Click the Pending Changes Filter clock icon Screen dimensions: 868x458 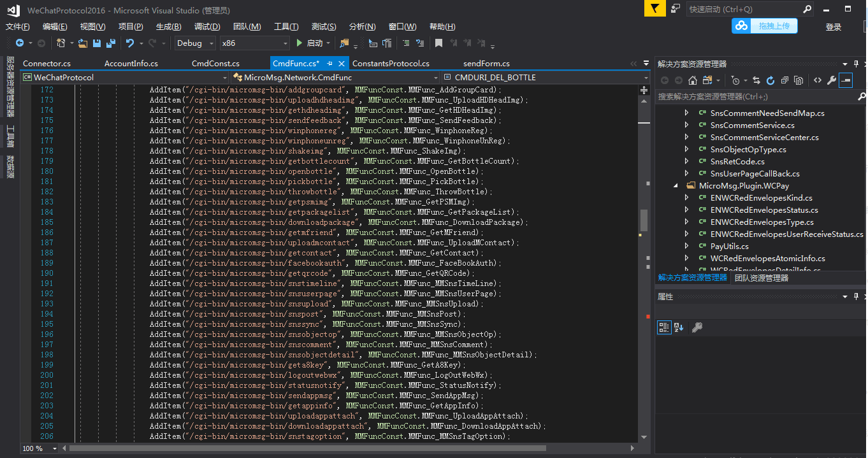pos(735,80)
